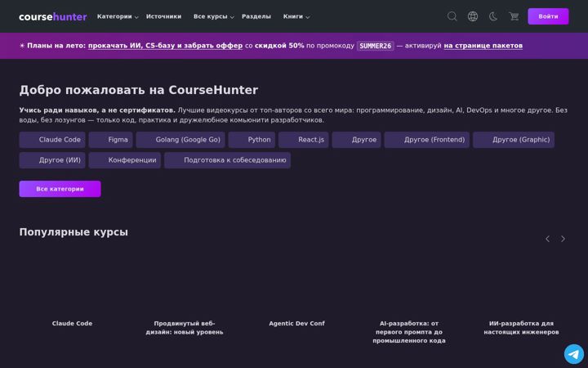Click the Войти button
The image size is (588, 368).
click(548, 16)
